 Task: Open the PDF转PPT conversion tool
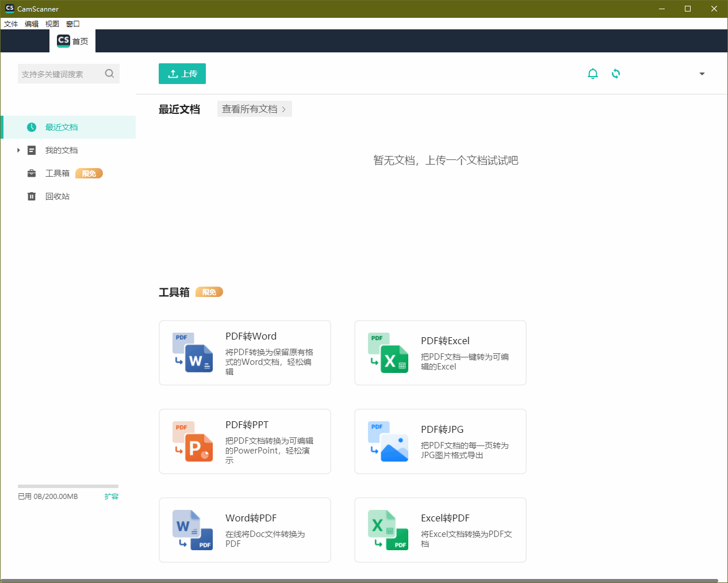(x=244, y=441)
